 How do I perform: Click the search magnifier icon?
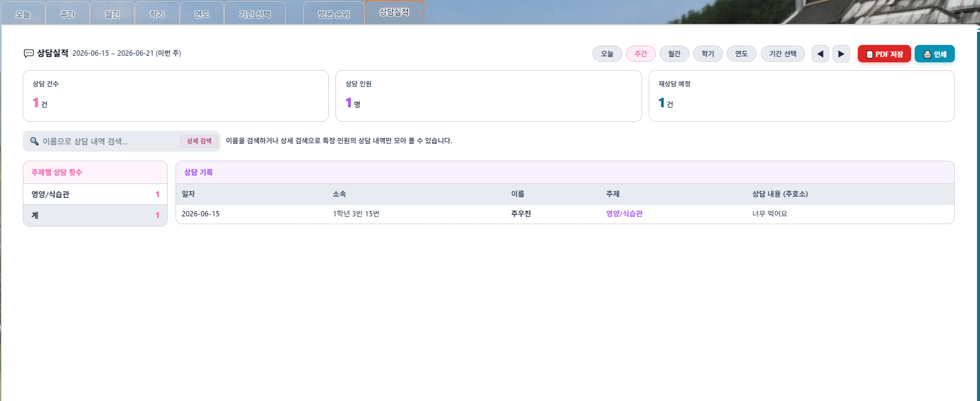(x=34, y=141)
